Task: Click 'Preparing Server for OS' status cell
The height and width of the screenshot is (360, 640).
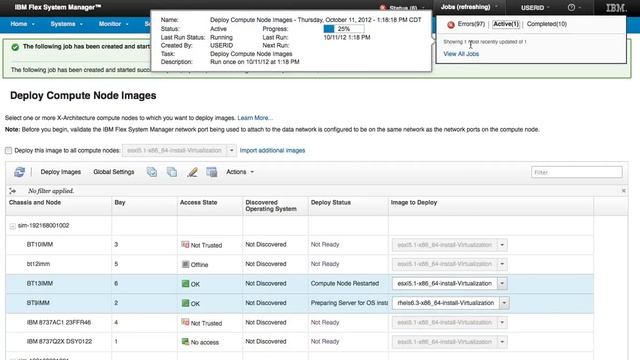Action: click(349, 303)
